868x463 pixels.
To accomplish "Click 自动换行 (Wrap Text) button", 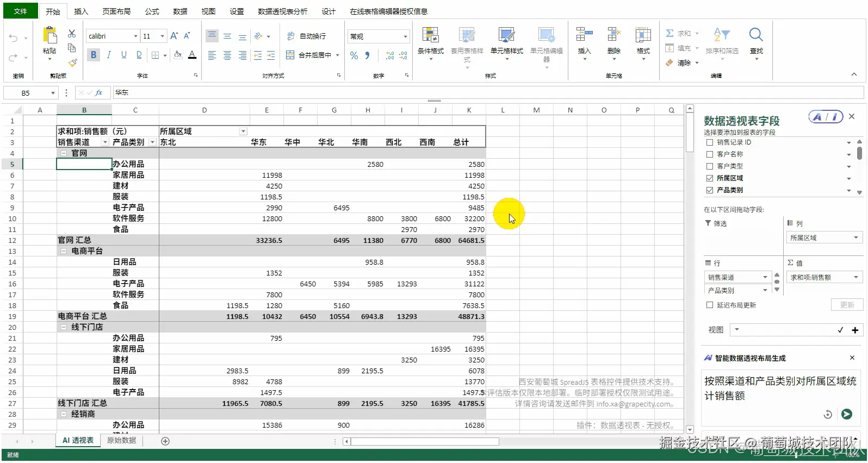I will pos(307,36).
